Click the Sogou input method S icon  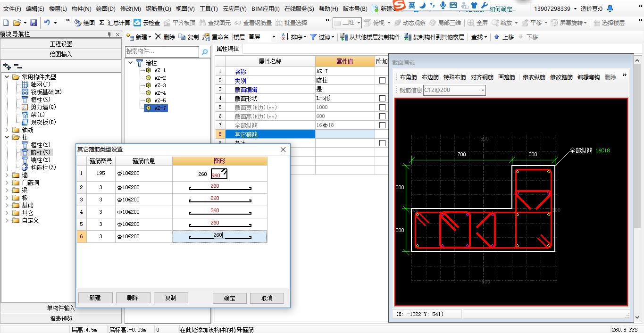pos(400,5)
